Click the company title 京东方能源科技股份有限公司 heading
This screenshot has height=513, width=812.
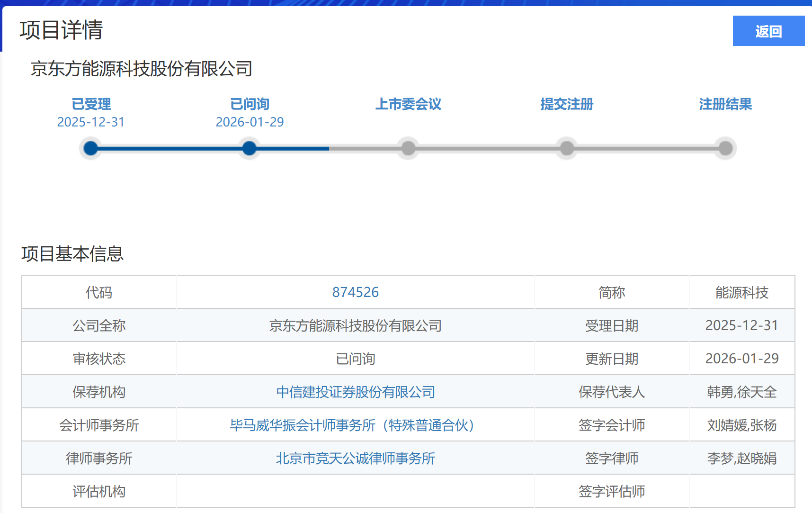142,69
